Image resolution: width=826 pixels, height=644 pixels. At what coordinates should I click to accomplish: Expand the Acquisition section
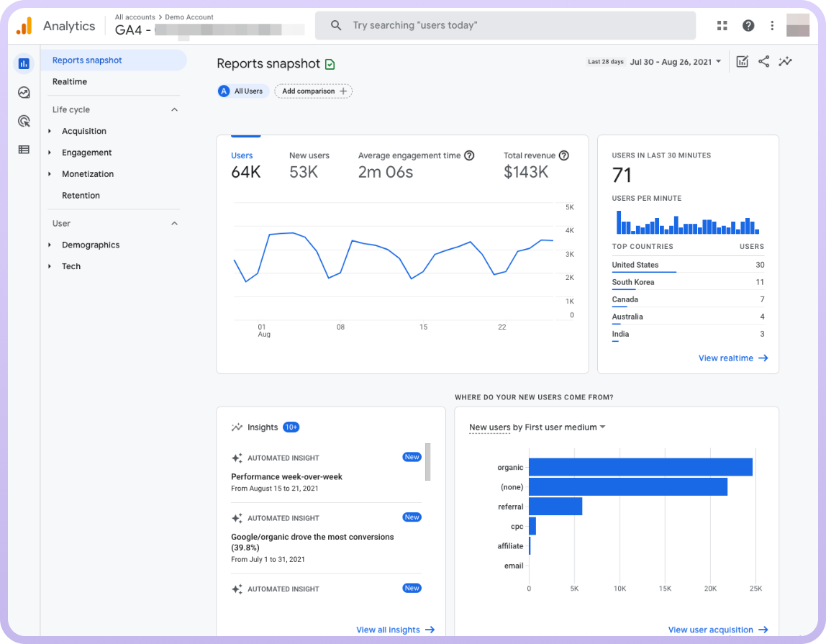point(83,131)
